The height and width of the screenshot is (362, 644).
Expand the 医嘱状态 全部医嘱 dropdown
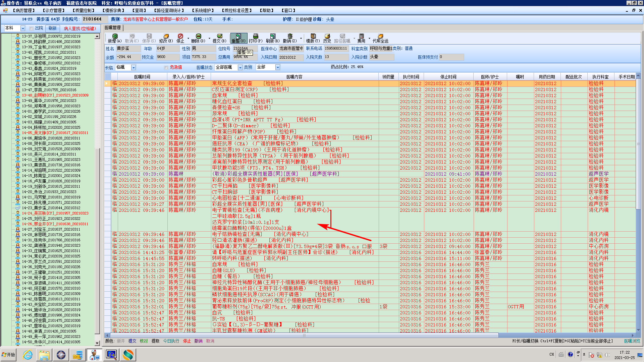[240, 68]
